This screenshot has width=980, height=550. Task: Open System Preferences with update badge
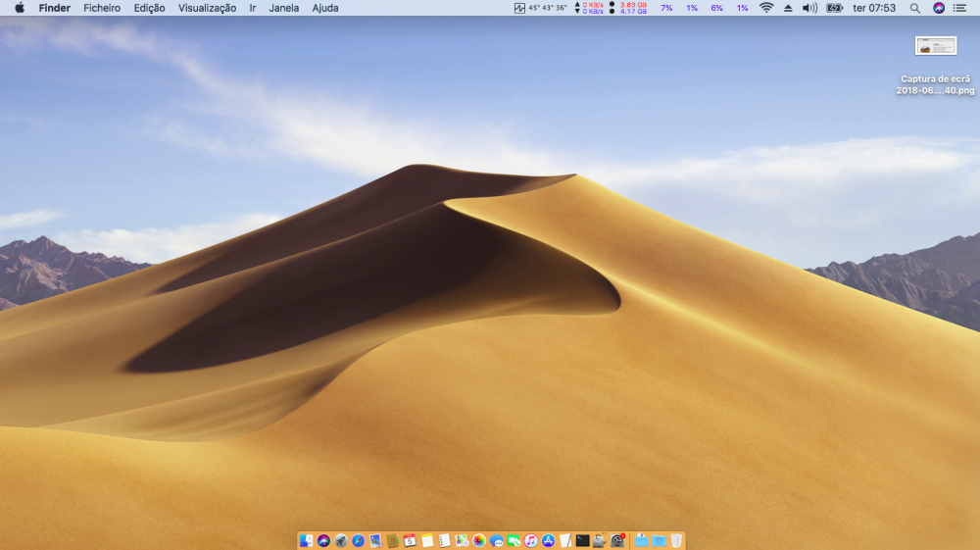coord(617,540)
